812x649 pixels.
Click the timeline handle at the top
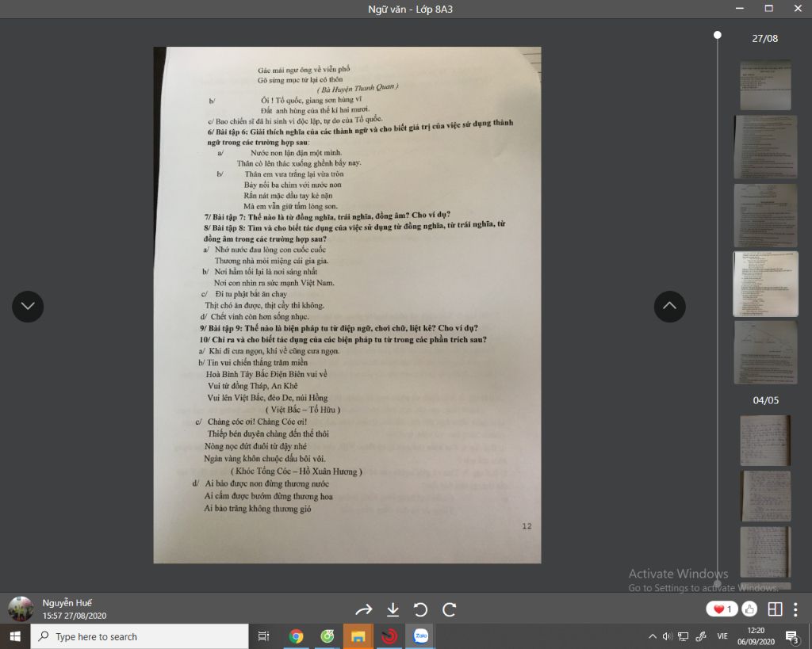click(717, 35)
